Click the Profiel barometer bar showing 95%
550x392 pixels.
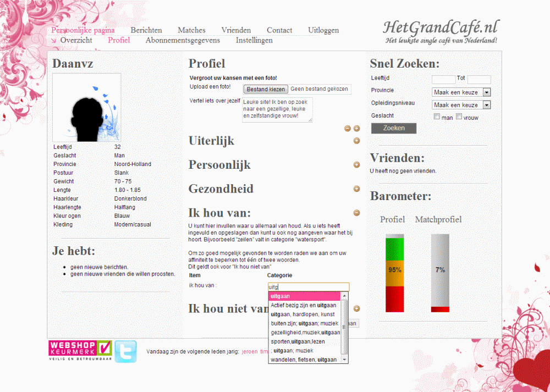pyautogui.click(x=394, y=273)
